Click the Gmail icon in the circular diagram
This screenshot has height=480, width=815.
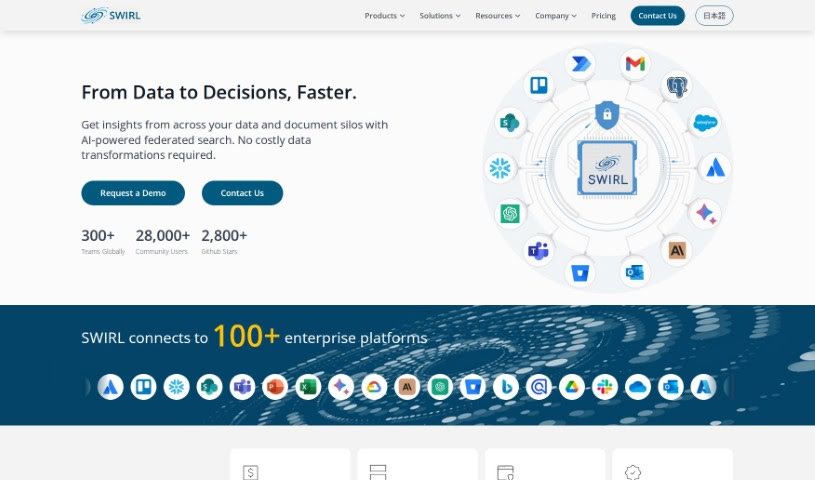click(x=635, y=64)
